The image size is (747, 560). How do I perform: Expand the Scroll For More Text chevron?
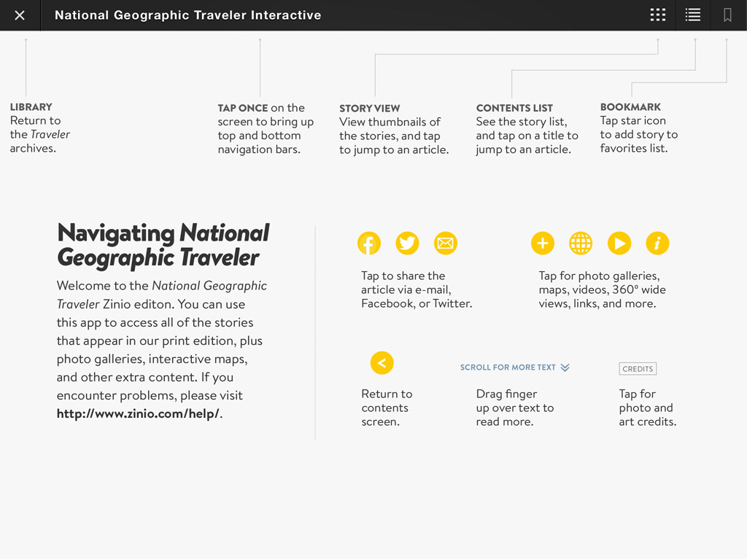(565, 367)
